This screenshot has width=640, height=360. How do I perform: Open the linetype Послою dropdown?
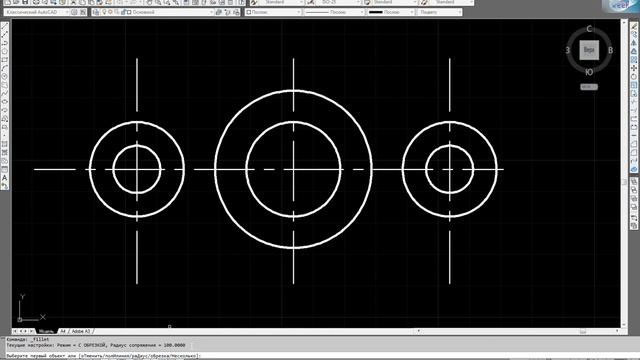point(334,12)
